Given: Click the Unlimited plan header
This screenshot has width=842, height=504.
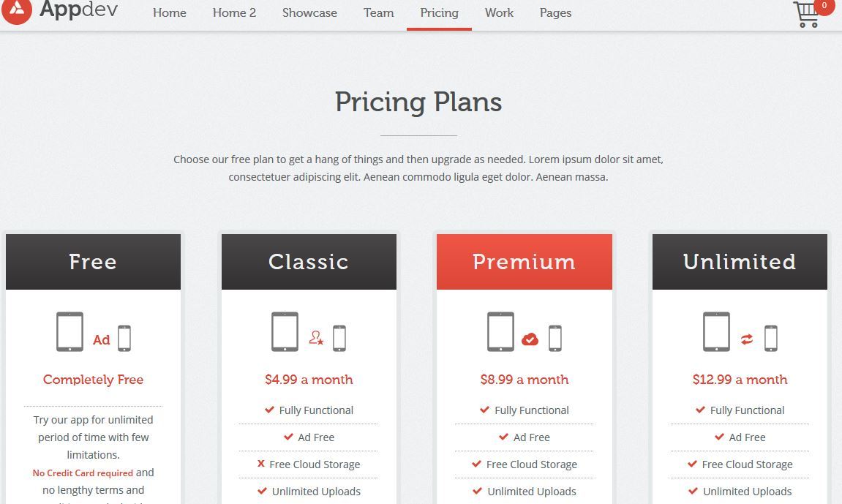Looking at the screenshot, I should tap(740, 262).
